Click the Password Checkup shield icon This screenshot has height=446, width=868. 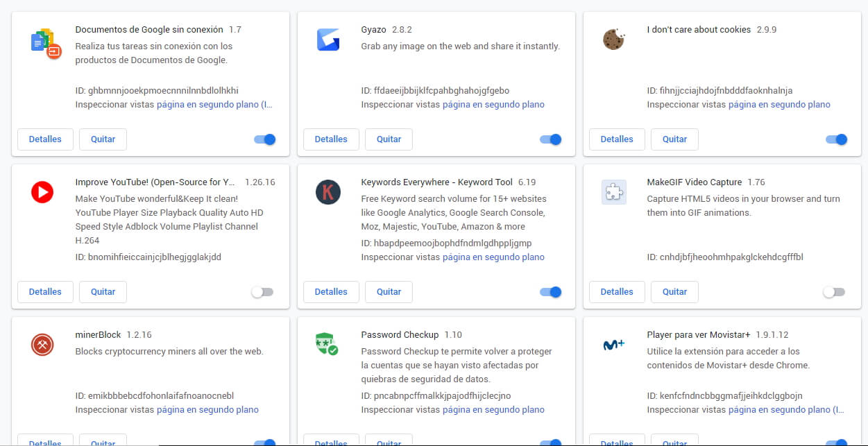tap(327, 344)
